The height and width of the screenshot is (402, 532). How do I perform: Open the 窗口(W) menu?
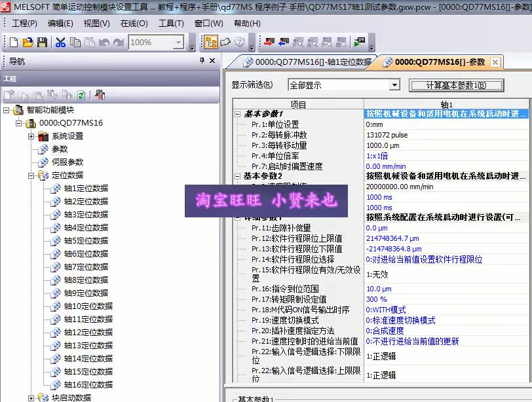208,24
